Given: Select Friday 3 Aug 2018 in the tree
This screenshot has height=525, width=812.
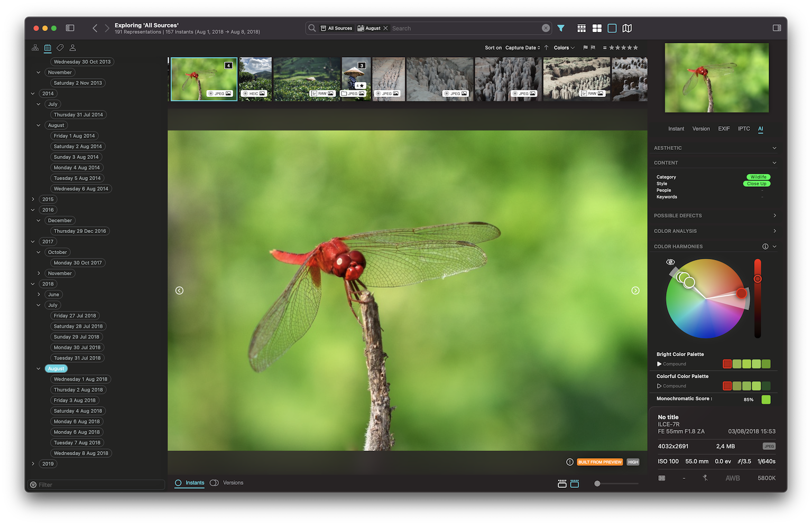Looking at the screenshot, I should (x=75, y=400).
